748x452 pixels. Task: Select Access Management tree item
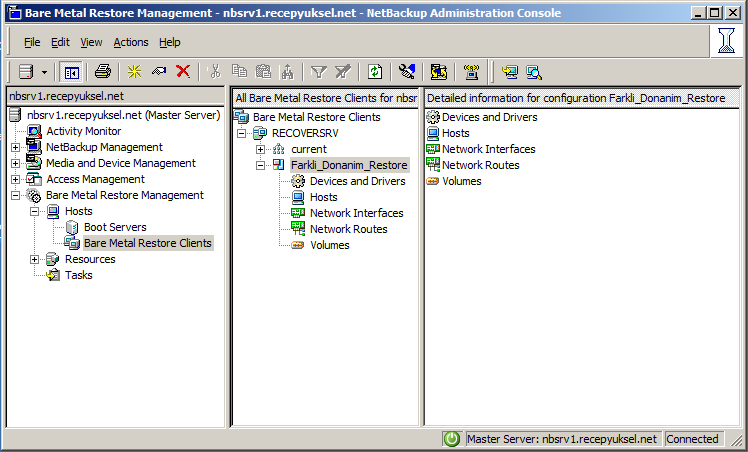coord(95,179)
